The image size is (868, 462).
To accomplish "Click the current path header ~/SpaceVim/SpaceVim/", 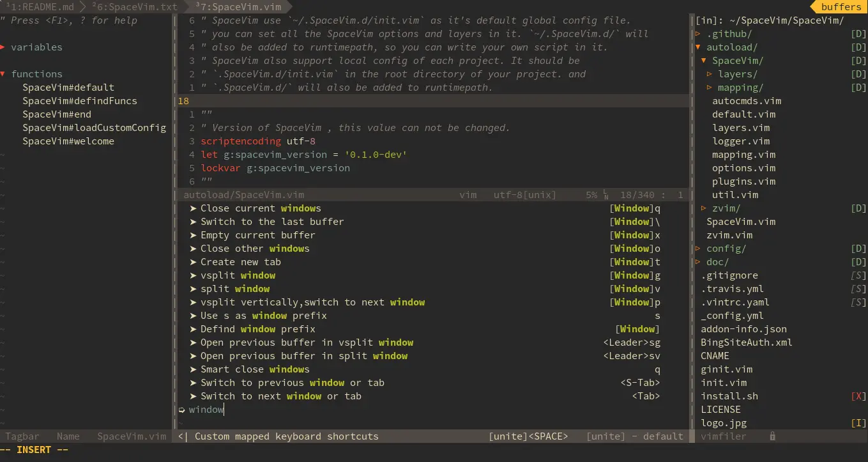I will tap(770, 20).
